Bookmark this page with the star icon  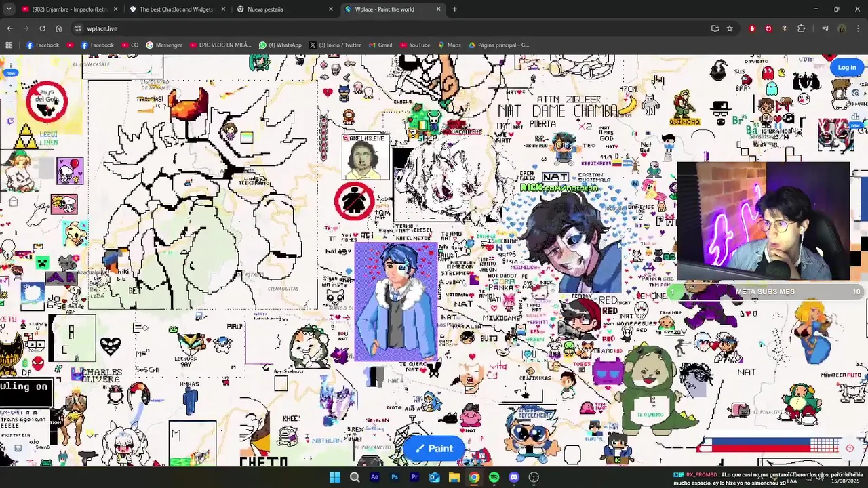click(x=730, y=28)
